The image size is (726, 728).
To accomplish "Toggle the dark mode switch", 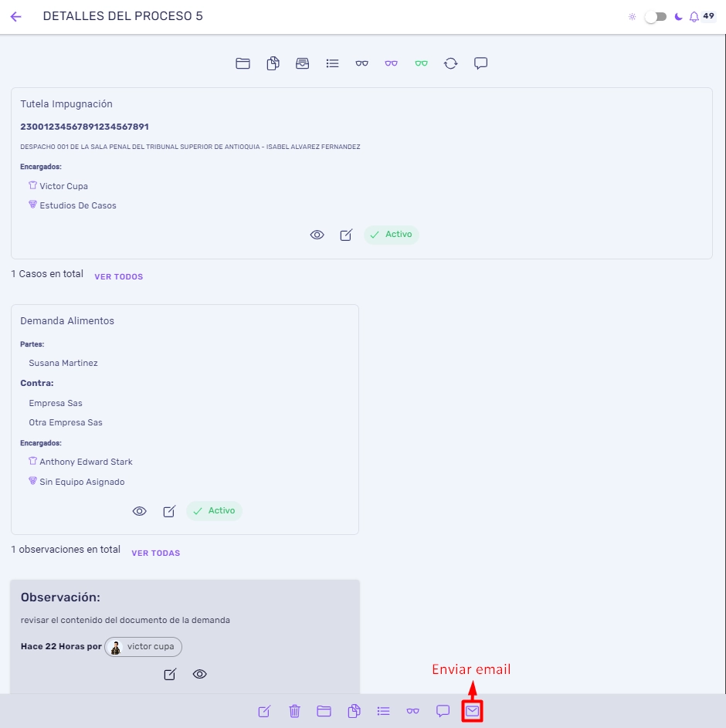I will coord(656,17).
